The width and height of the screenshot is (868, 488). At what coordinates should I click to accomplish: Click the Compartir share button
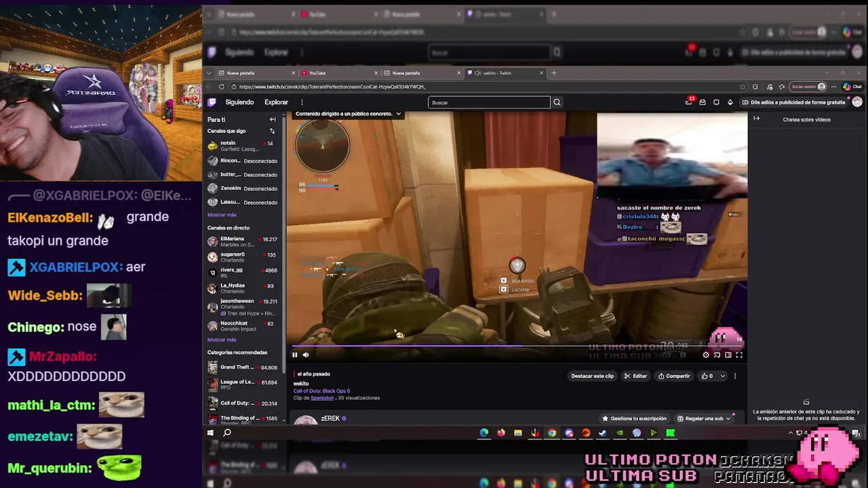(x=674, y=376)
